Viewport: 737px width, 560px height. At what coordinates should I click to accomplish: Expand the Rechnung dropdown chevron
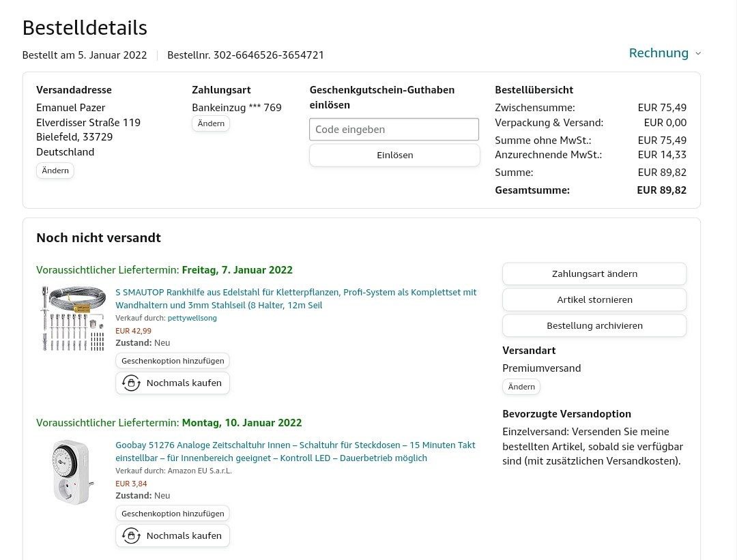pyautogui.click(x=697, y=53)
